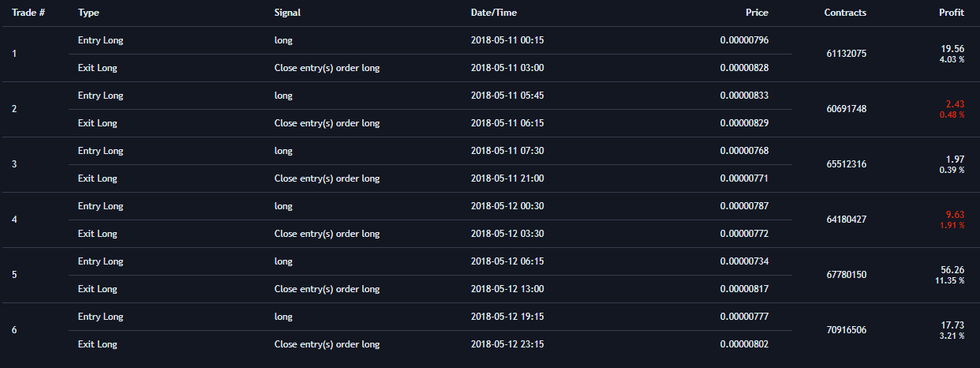
Task: Click the Trade # column header
Action: [x=28, y=13]
